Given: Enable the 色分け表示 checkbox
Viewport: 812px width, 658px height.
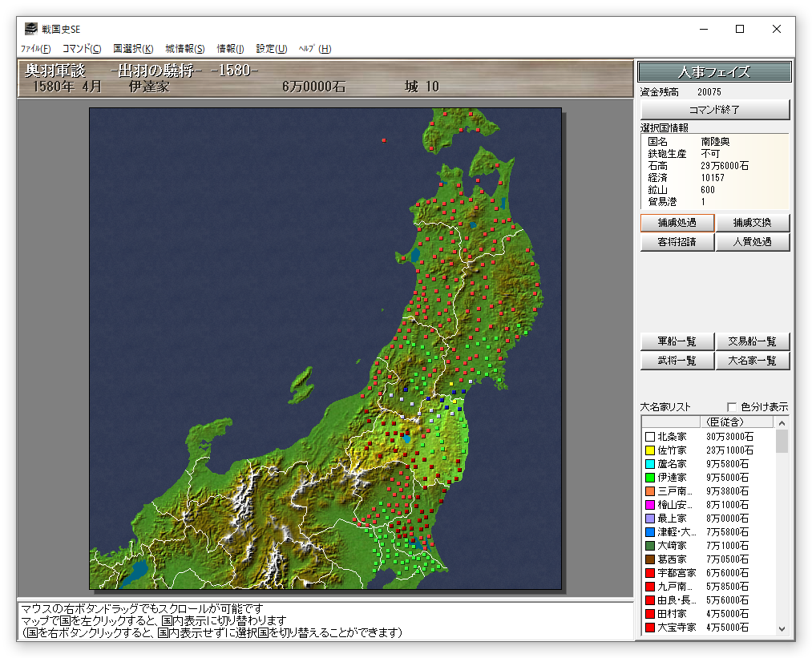Looking at the screenshot, I should point(731,407).
